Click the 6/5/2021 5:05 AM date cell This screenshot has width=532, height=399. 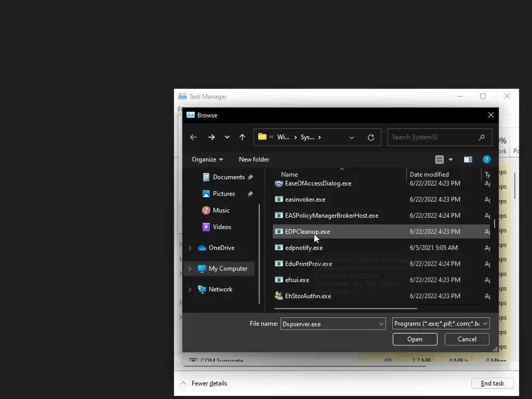click(x=434, y=248)
